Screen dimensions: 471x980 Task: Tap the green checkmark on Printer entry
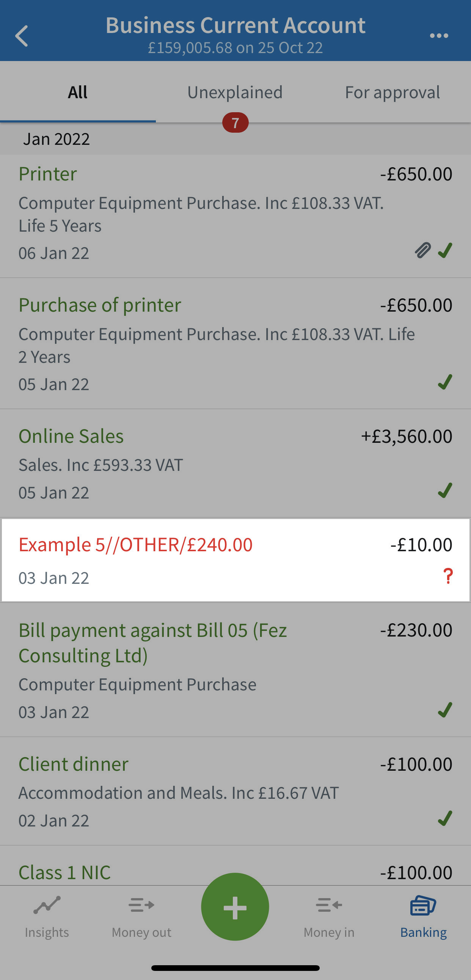pos(445,251)
